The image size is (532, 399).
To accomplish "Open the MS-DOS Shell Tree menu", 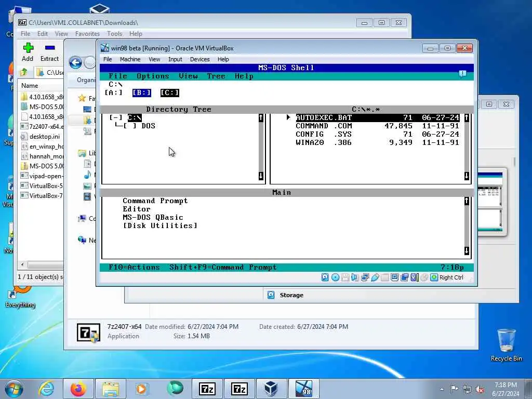I will [x=216, y=76].
